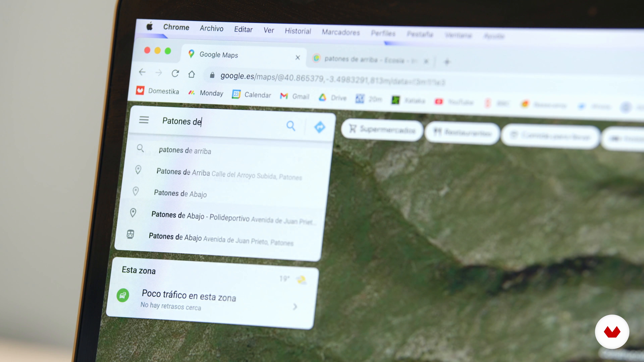Viewport: 644px width, 362px height.
Task: Open the Ver menu
Action: [x=269, y=30]
